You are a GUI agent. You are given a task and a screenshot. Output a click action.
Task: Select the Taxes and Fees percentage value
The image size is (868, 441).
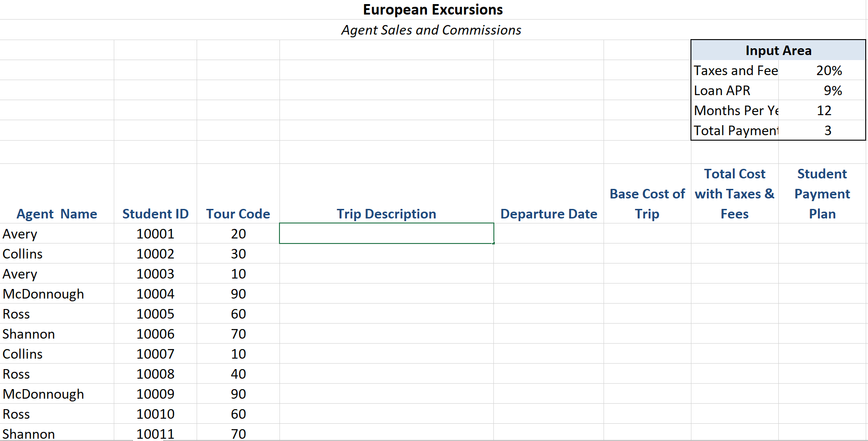(829, 70)
